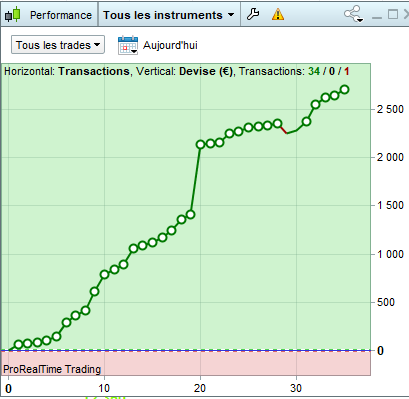Click the Performance window title
The image size is (409, 399).
pyautogui.click(x=61, y=15)
